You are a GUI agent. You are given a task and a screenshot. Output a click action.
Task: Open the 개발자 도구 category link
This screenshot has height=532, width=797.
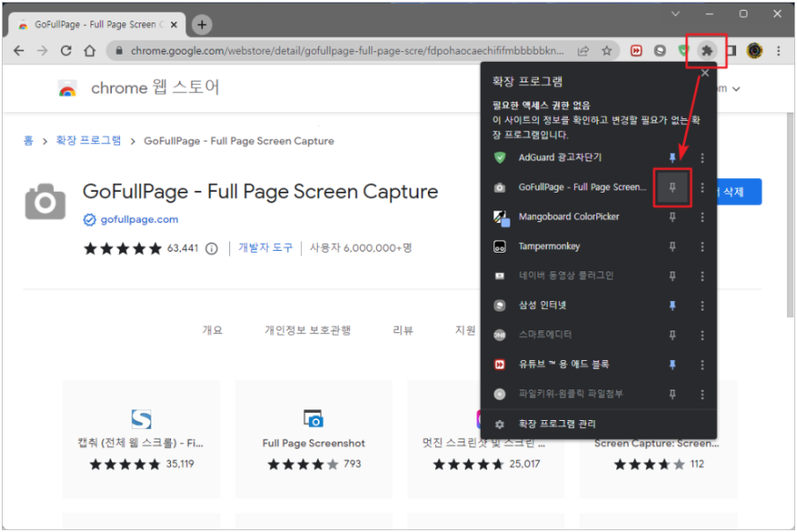pyautogui.click(x=265, y=248)
